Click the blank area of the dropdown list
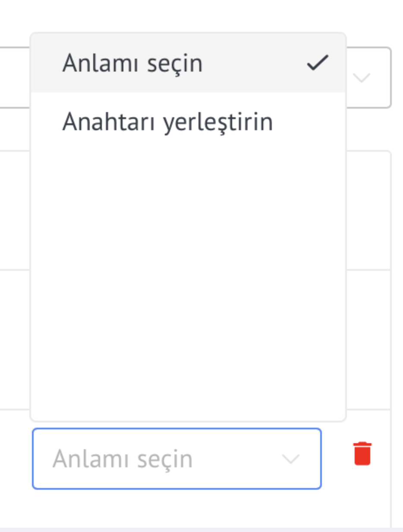The width and height of the screenshot is (403, 532). pyautogui.click(x=188, y=285)
